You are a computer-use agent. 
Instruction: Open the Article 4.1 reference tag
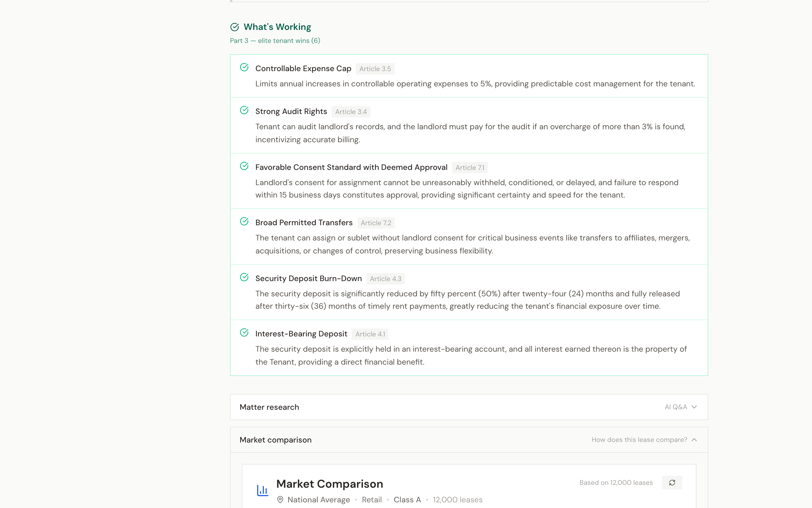pos(370,334)
